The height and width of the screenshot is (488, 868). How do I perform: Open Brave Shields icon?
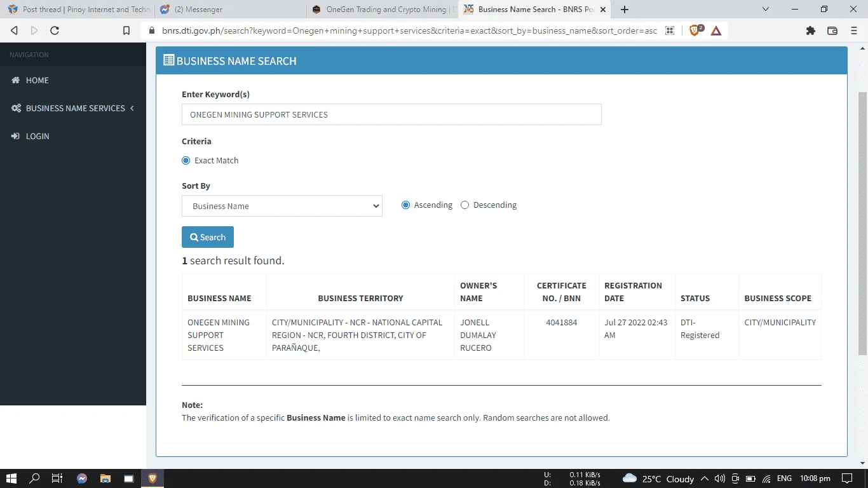tap(695, 30)
